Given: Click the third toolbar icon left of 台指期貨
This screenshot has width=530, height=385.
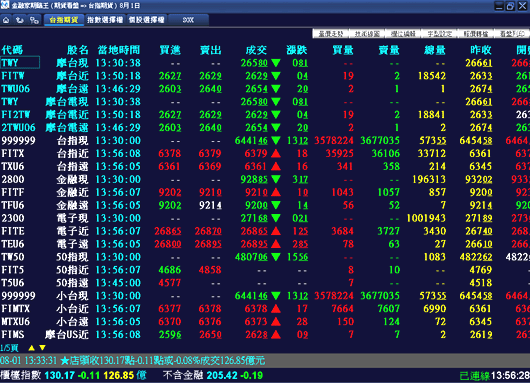Looking at the screenshot, I should pos(34,20).
